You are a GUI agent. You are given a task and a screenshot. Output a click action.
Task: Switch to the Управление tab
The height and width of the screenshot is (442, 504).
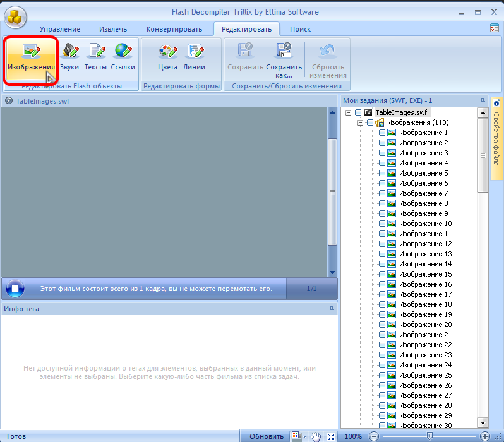coord(60,29)
